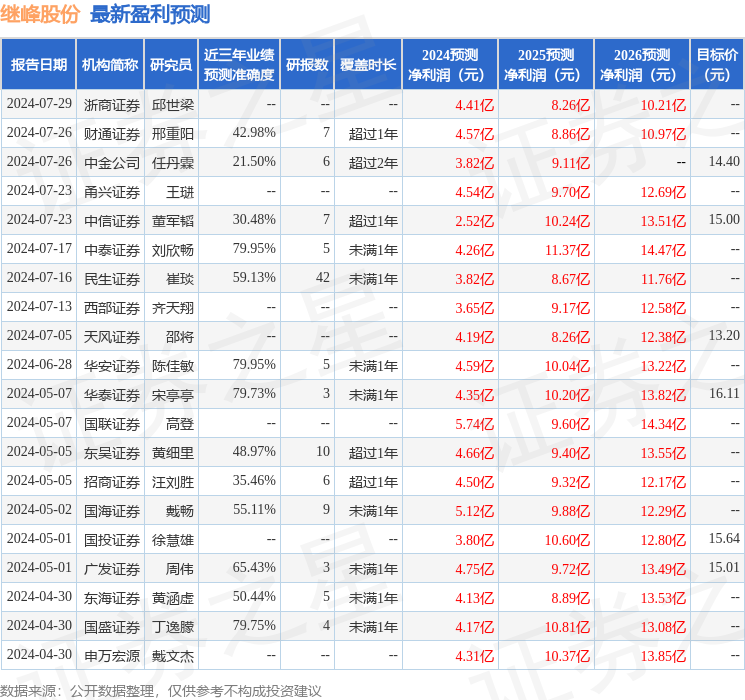Click the 近三年业绩预测准确度 column header
This screenshot has width=745, height=700.
[239, 64]
